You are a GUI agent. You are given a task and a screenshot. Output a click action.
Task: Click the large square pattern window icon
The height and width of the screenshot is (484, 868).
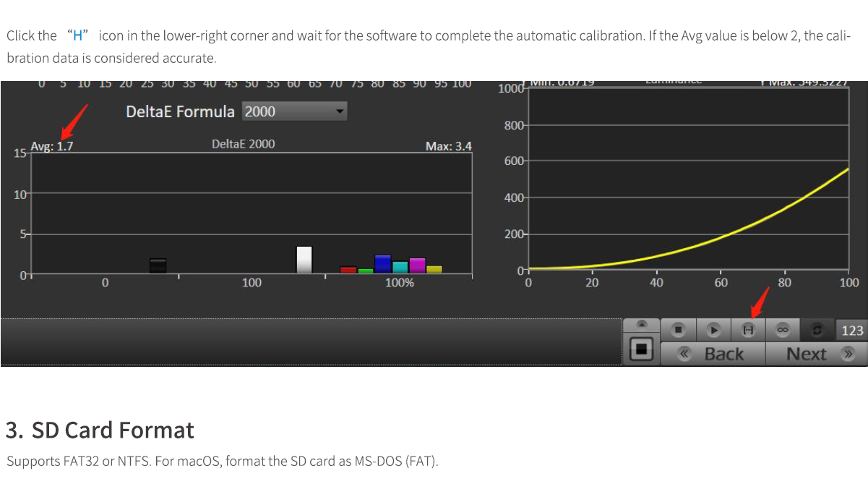(x=641, y=349)
